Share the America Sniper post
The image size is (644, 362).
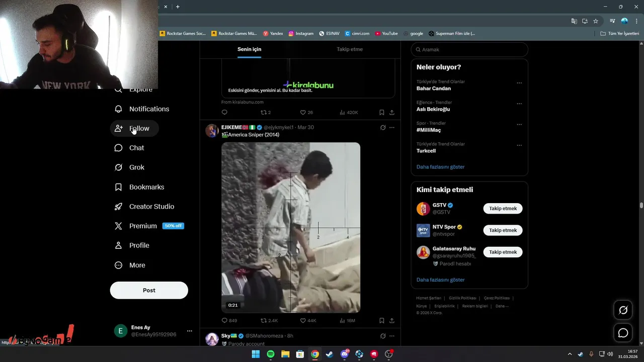[x=392, y=320]
